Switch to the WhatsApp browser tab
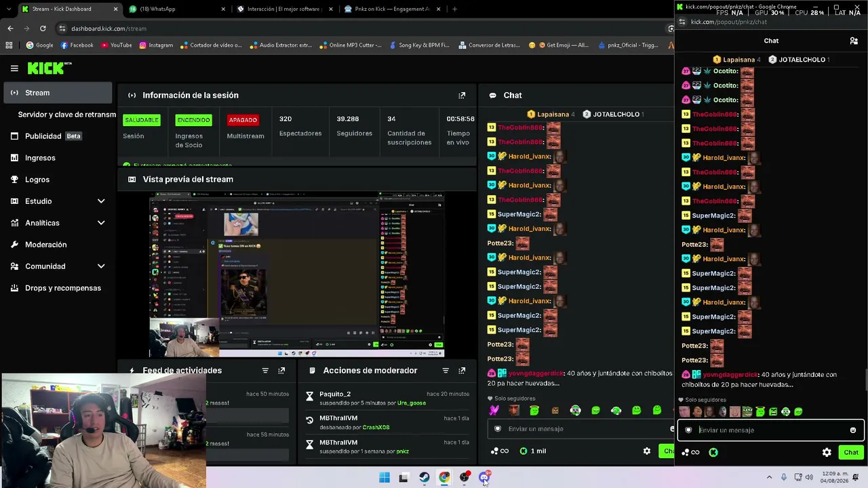Image resolution: width=868 pixels, height=488 pixels. point(178,9)
